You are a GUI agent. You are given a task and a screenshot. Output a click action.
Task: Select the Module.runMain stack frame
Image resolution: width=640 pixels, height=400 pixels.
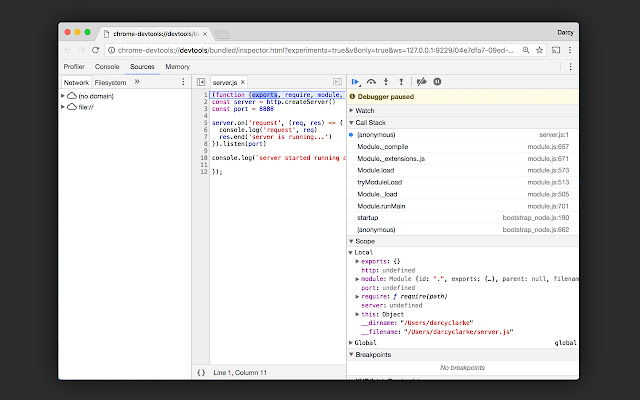tap(381, 205)
